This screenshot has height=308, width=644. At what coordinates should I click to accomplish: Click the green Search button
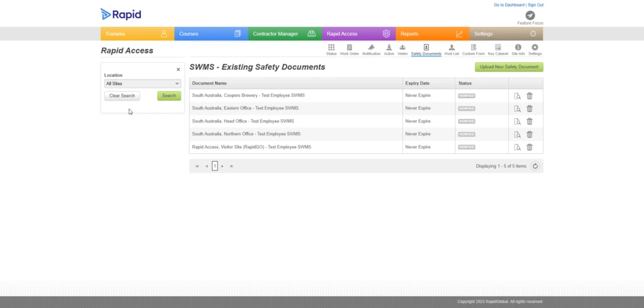[169, 96]
